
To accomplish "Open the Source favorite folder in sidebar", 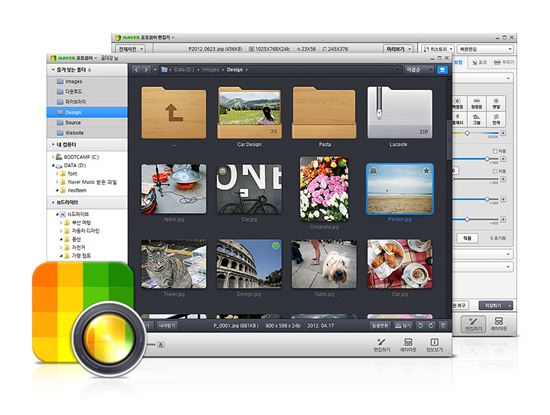I will coord(87,122).
